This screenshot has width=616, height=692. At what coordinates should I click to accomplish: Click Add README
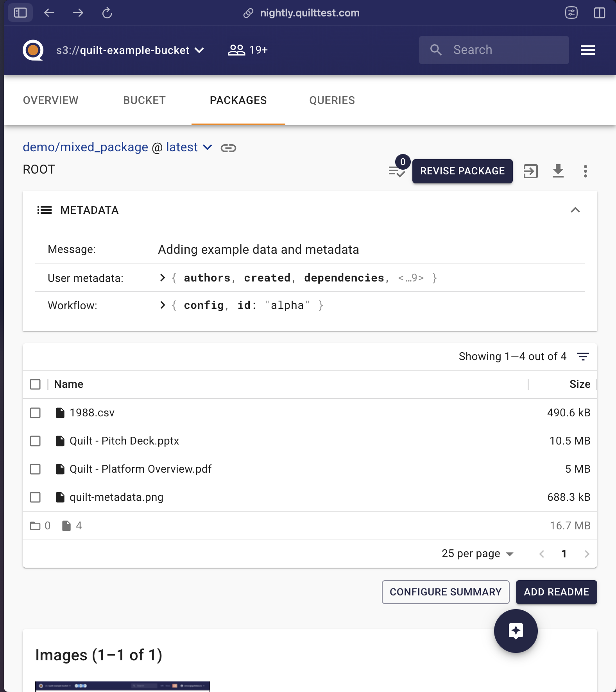pyautogui.click(x=556, y=592)
